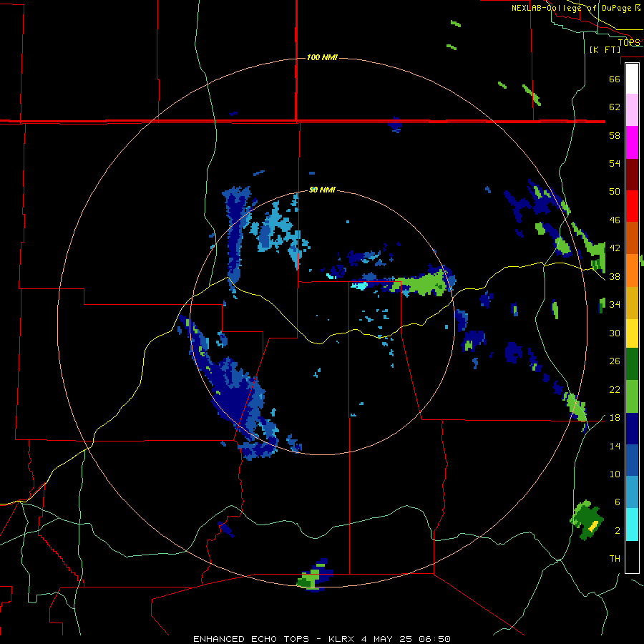Click the TOPS legend title
The width and height of the screenshot is (644, 644).
[629, 42]
